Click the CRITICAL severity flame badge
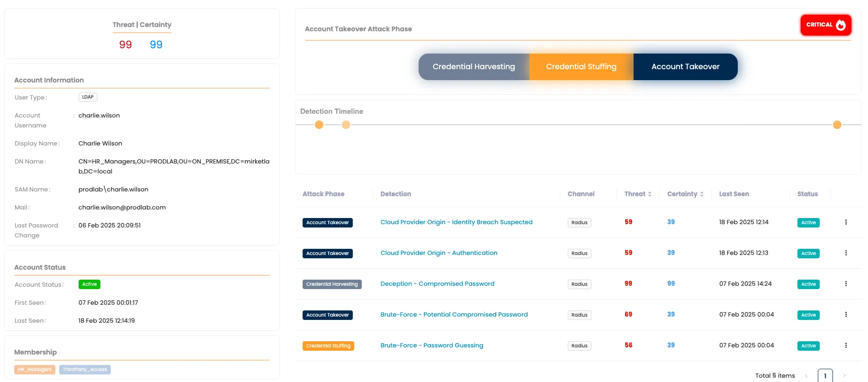This screenshot has height=382, width=868. (826, 25)
